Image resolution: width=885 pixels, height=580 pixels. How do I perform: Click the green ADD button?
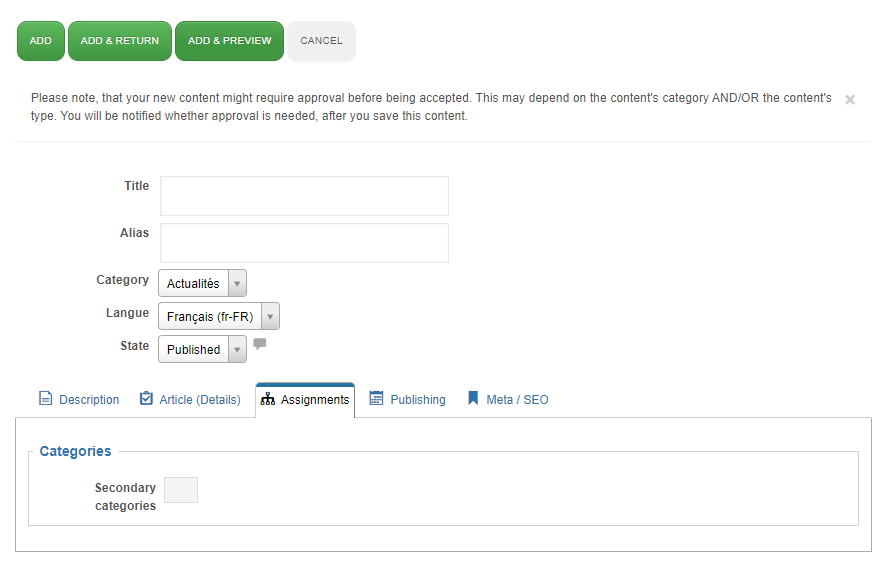41,41
